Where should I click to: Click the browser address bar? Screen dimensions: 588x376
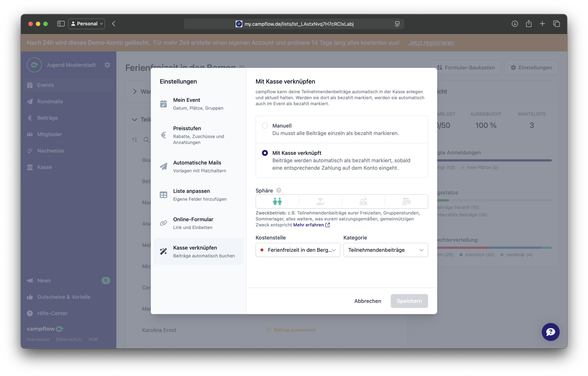[x=294, y=24]
